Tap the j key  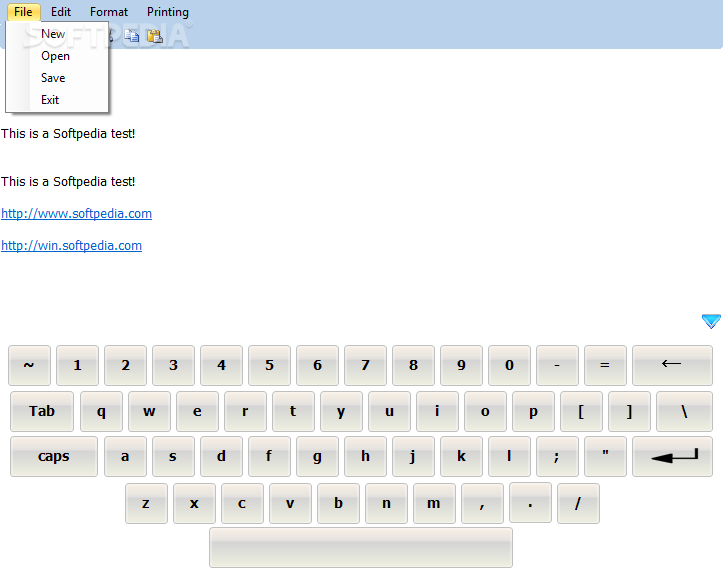413,456
